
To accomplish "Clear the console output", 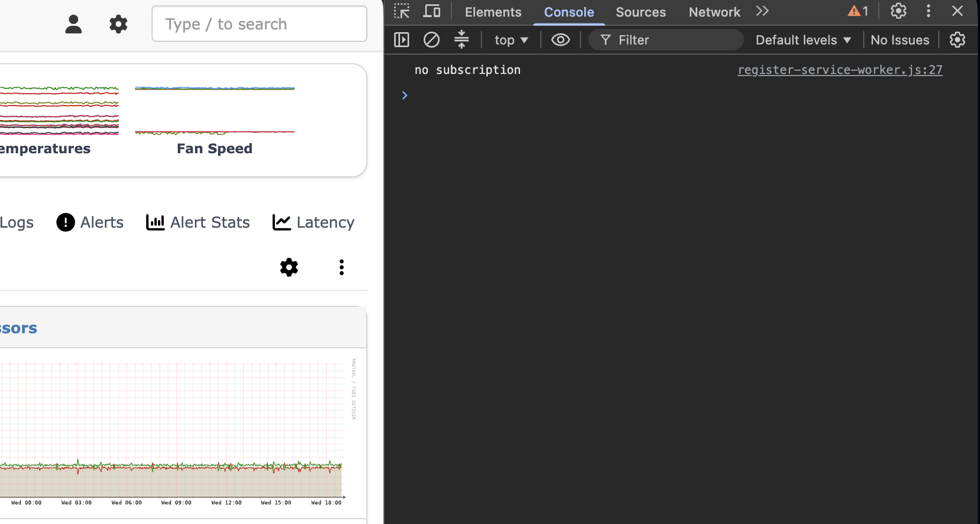I will (432, 40).
